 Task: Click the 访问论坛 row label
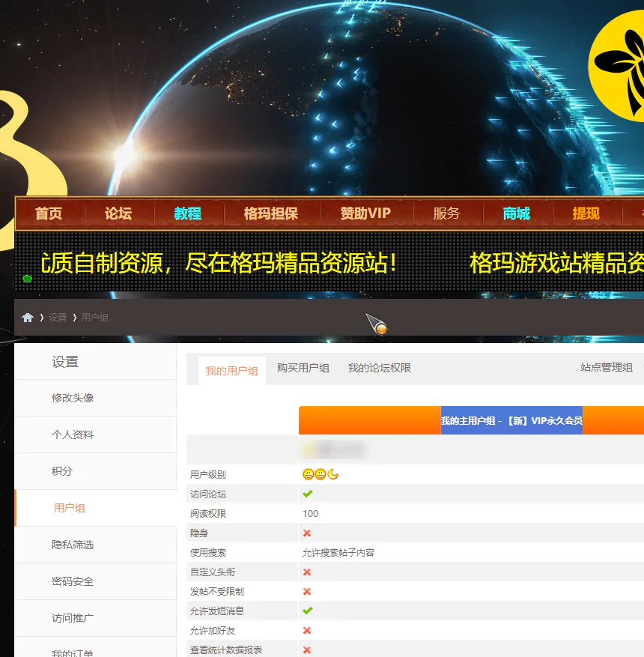pyautogui.click(x=208, y=494)
